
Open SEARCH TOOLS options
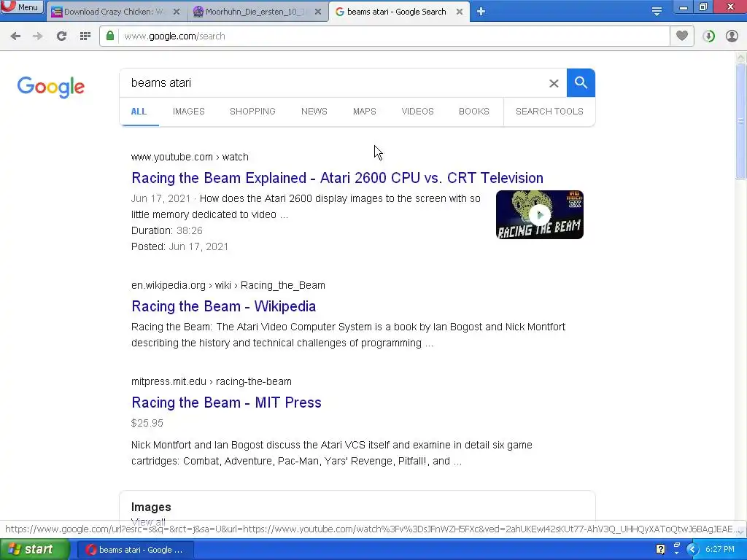(549, 112)
